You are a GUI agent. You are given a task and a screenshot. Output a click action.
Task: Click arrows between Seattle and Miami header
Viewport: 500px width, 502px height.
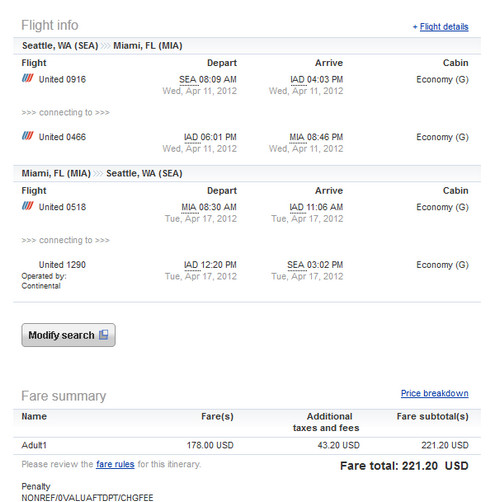(x=105, y=46)
